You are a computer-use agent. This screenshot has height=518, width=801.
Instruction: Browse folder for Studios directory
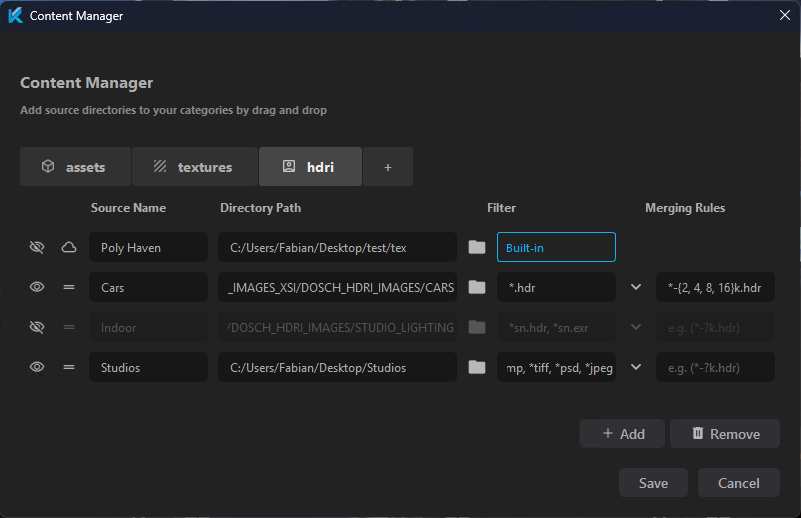coord(477,367)
